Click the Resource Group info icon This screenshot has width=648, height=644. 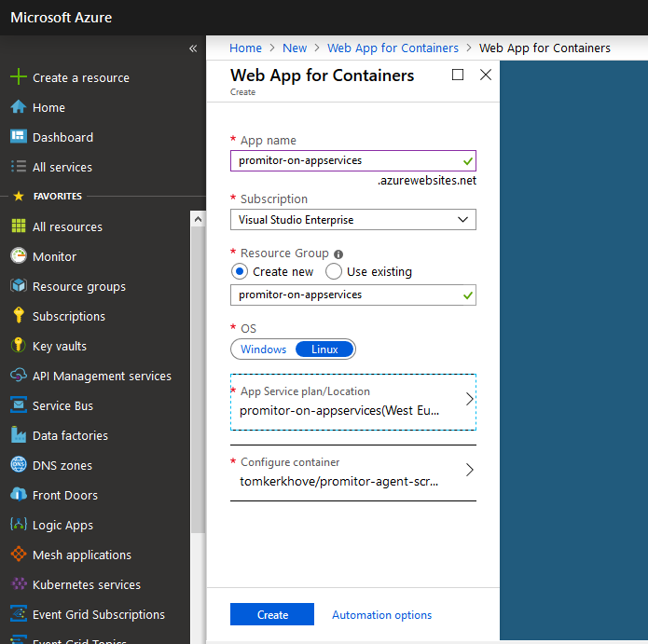pyautogui.click(x=338, y=254)
